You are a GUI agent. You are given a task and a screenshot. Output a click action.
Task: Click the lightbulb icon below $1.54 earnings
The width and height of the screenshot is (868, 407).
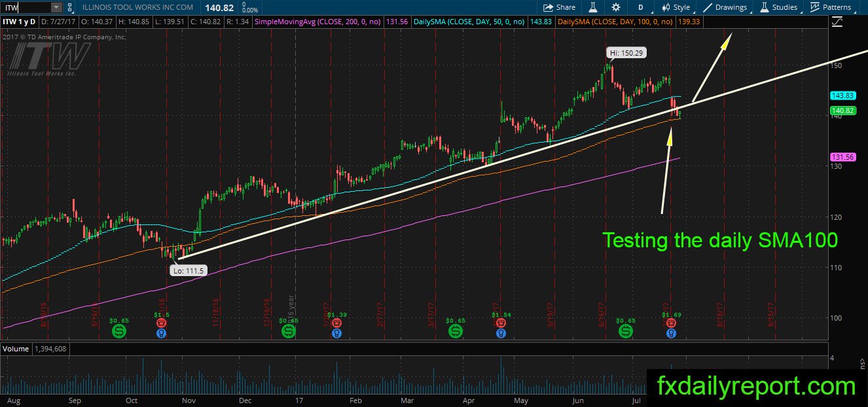tap(501, 333)
